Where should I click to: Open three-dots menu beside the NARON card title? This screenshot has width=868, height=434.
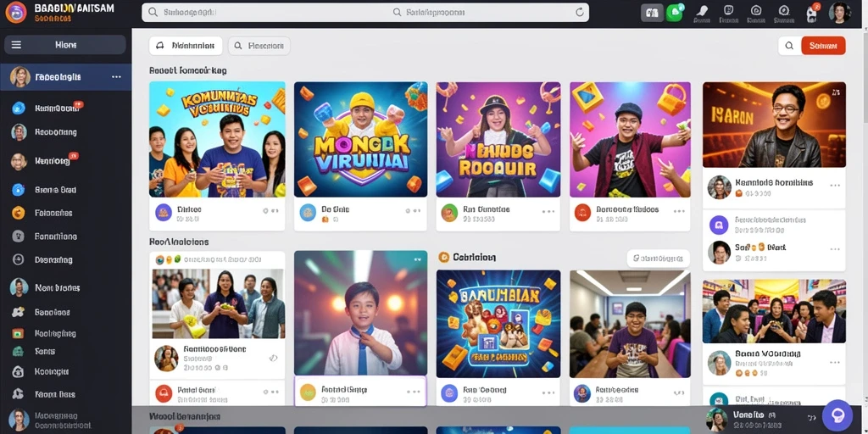coord(834,185)
